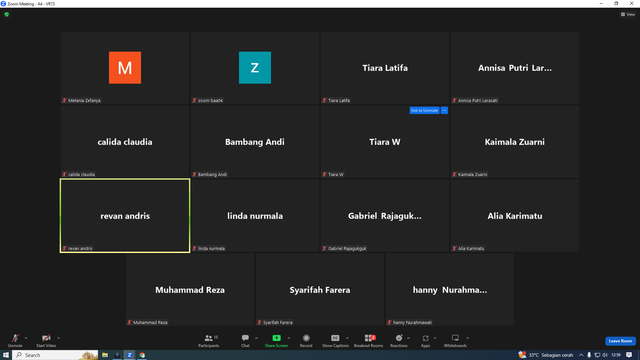
Task: Expand arrow next to Reactions
Action: [408, 338]
